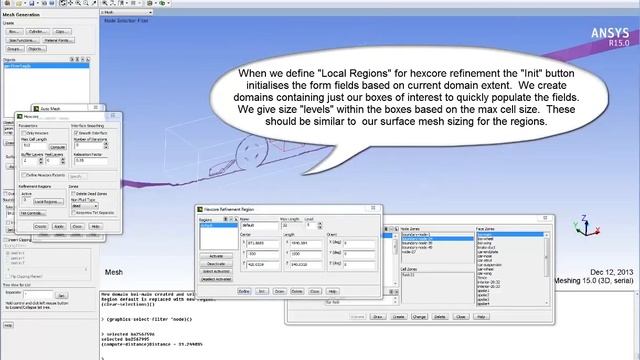Open the Material Points button
640x360 pixels.
[58, 40]
